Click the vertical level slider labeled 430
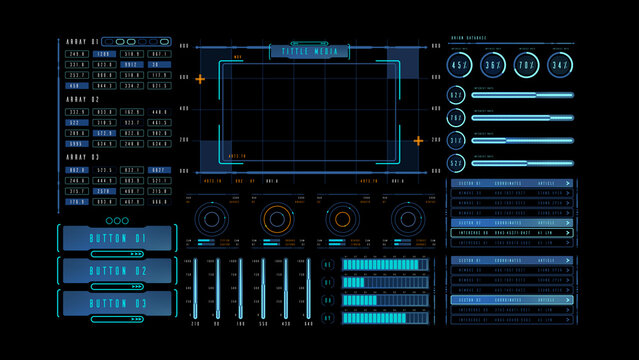 [286, 288]
